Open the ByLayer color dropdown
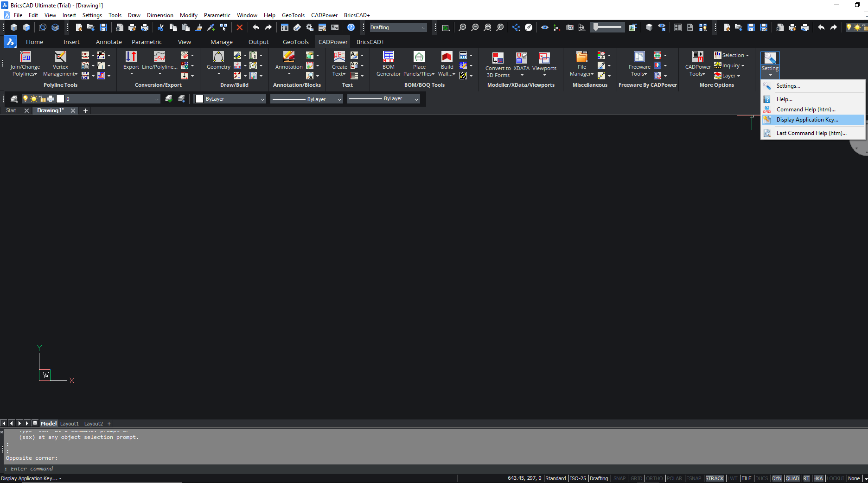The image size is (868, 483). point(230,99)
